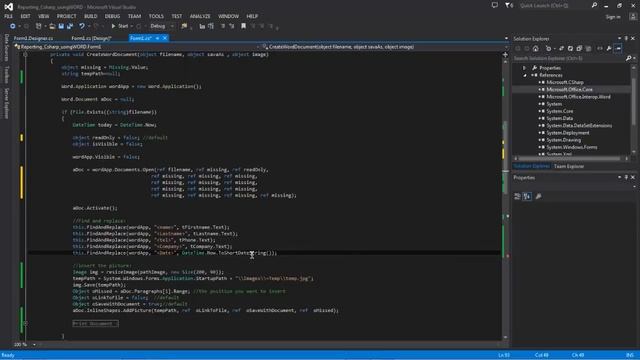Switch to the Form1.Designer.cs tab
The width and height of the screenshot is (640, 360).
click(x=33, y=38)
